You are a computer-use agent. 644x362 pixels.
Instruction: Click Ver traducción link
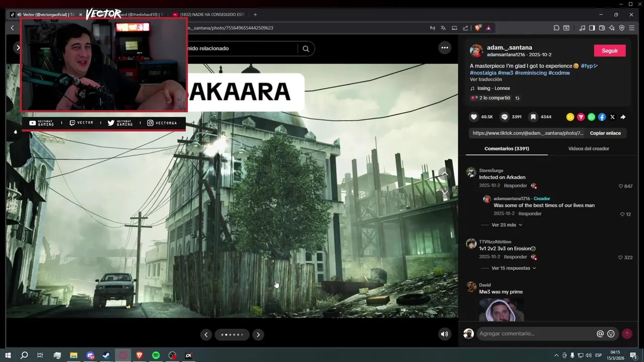click(486, 79)
